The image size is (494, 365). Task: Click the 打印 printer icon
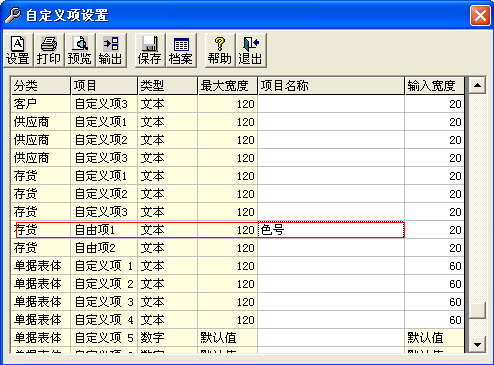(x=49, y=50)
